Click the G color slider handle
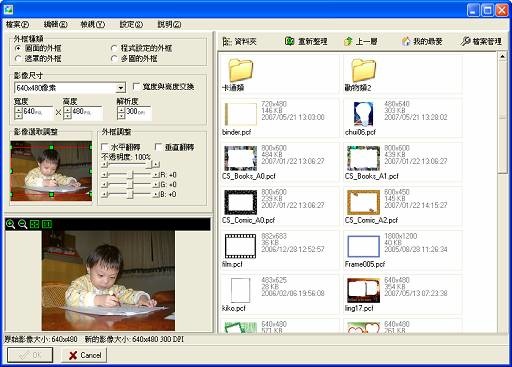The height and width of the screenshot is (367, 512). click(131, 184)
